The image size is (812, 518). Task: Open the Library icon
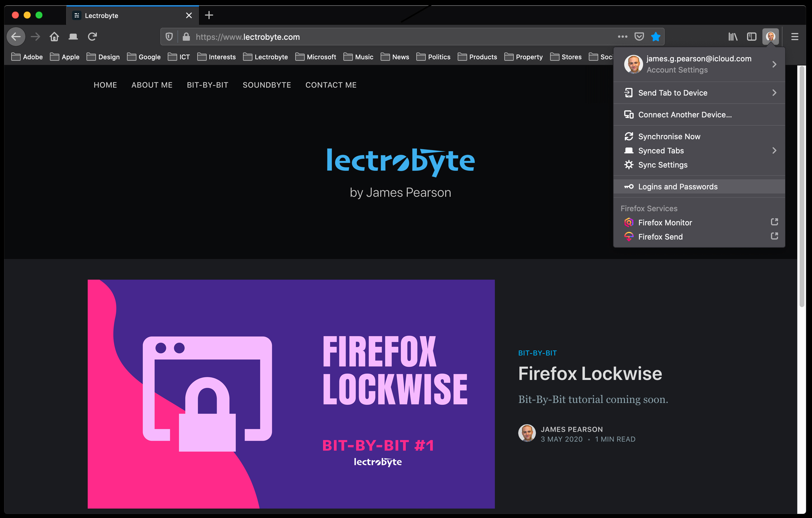733,37
